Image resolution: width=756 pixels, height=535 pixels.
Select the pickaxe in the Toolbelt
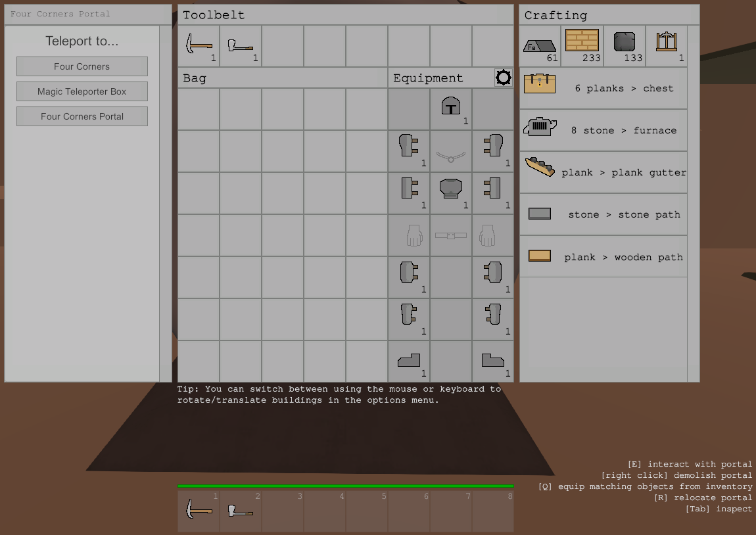click(x=199, y=46)
